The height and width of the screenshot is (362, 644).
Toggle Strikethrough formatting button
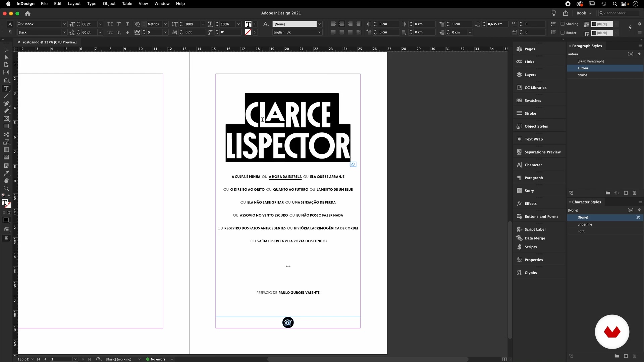click(x=127, y=33)
